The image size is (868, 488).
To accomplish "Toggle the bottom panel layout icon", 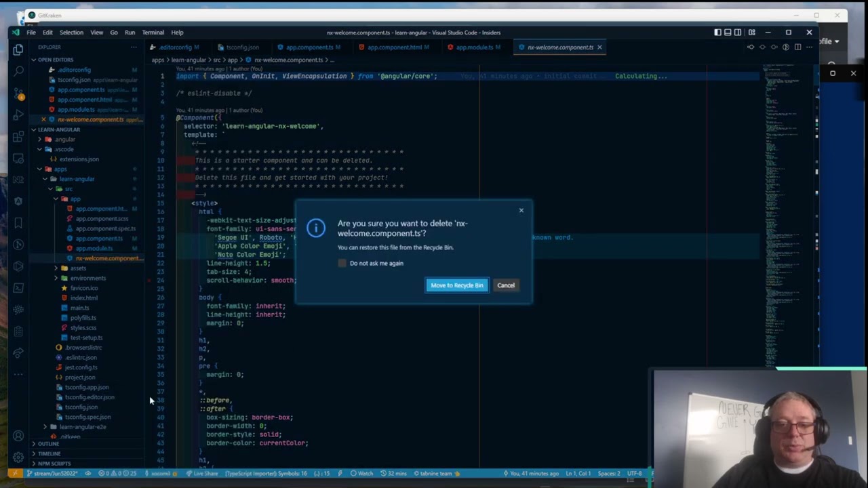I will [x=728, y=33].
